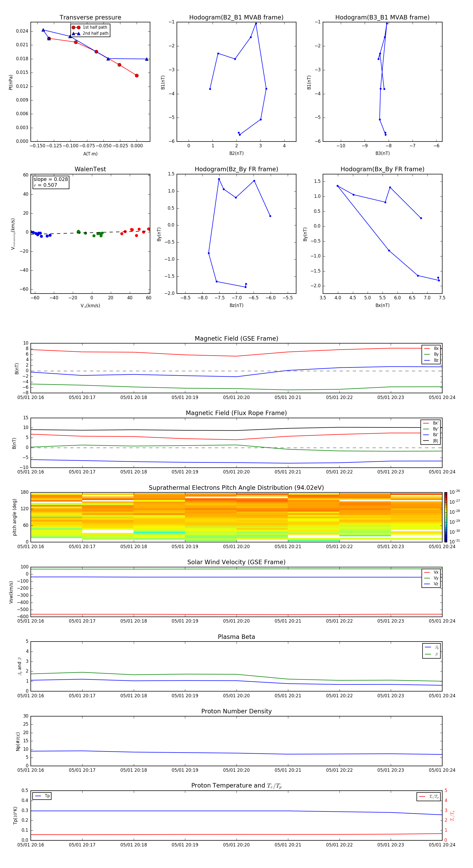Click β legend entry in Plasma Beta
The height and width of the screenshot is (868, 473).
431,654
